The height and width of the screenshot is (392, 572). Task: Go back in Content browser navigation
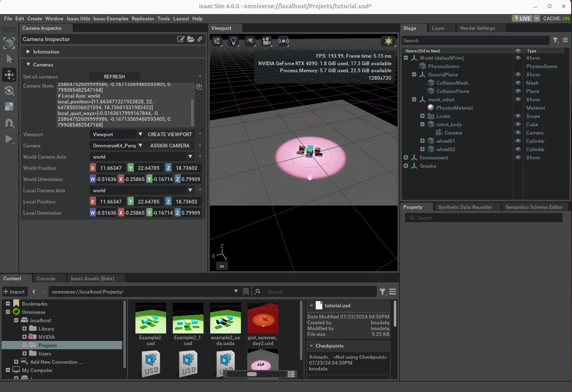(x=34, y=292)
